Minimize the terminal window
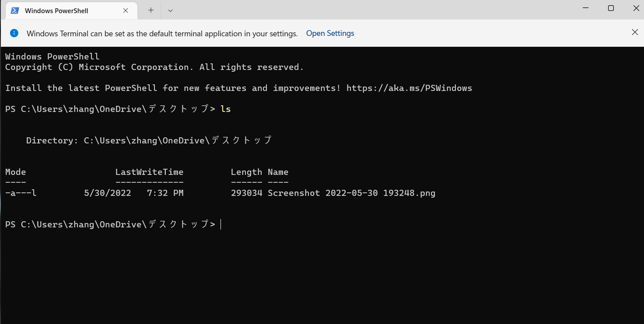The height and width of the screenshot is (324, 644). (586, 8)
